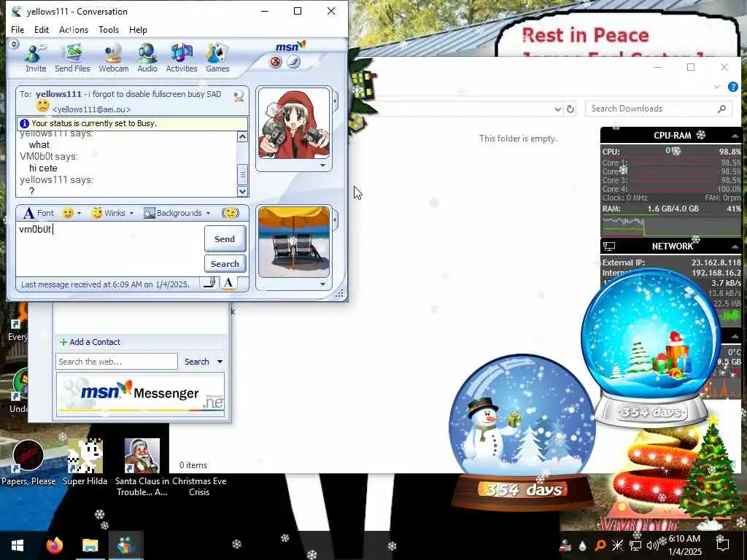747x560 pixels.
Task: Open the Papers, Please desktop shortcut
Action: [x=28, y=462]
